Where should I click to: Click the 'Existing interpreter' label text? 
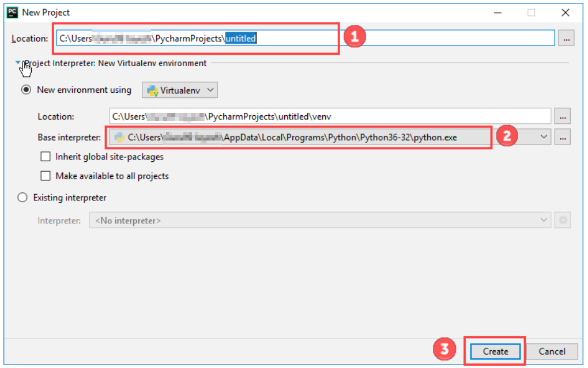pyautogui.click(x=70, y=198)
